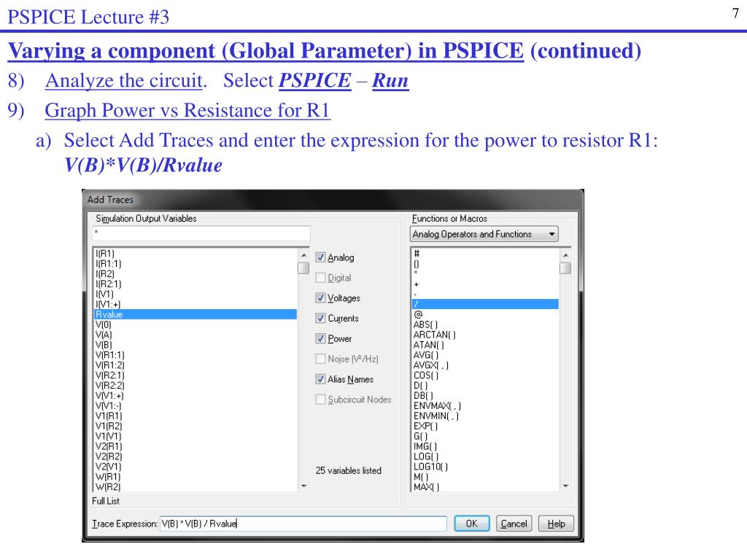The image size is (747, 560).
Task: Select I(V1) variable
Action: [105, 295]
